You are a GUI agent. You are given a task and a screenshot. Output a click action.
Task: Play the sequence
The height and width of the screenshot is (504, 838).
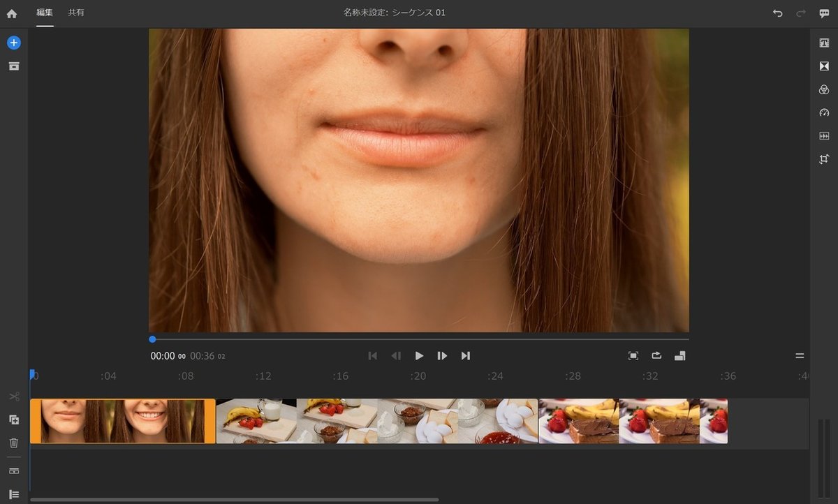pyautogui.click(x=419, y=356)
